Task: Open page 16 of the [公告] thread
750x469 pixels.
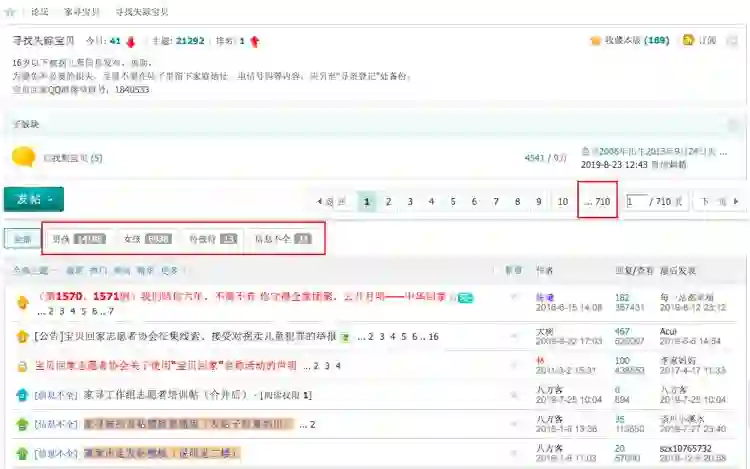Action: (433, 337)
